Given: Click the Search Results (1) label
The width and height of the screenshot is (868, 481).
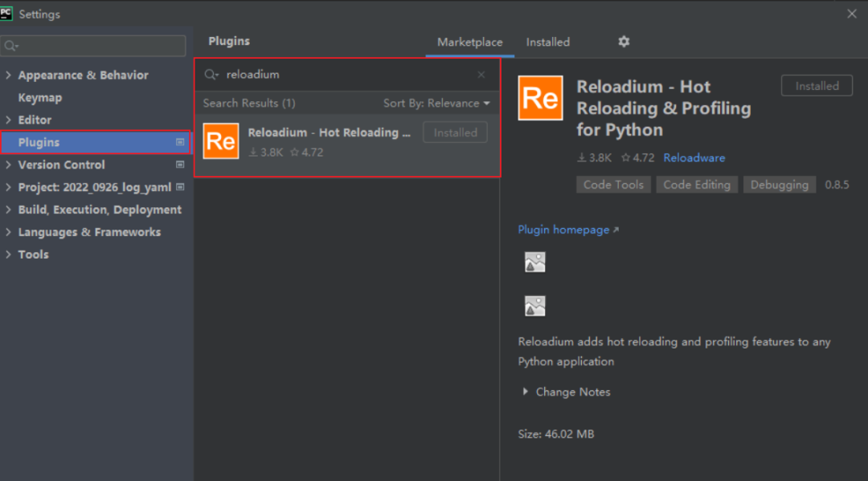Looking at the screenshot, I should (x=249, y=104).
